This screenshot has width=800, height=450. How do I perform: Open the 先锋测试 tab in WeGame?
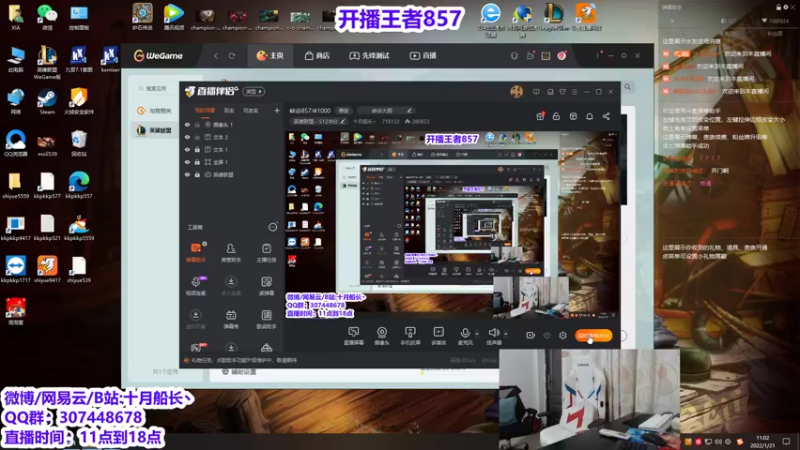pyautogui.click(x=369, y=56)
